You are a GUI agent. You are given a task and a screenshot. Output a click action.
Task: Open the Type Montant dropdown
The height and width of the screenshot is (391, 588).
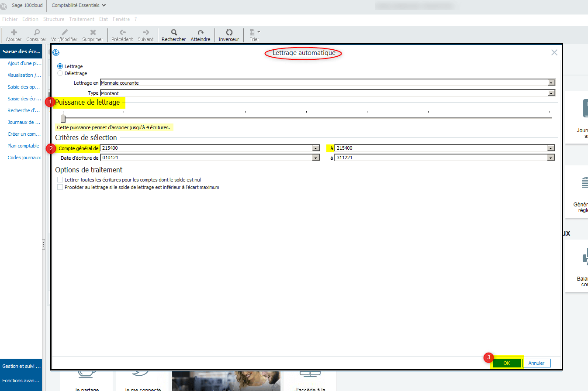coord(552,93)
